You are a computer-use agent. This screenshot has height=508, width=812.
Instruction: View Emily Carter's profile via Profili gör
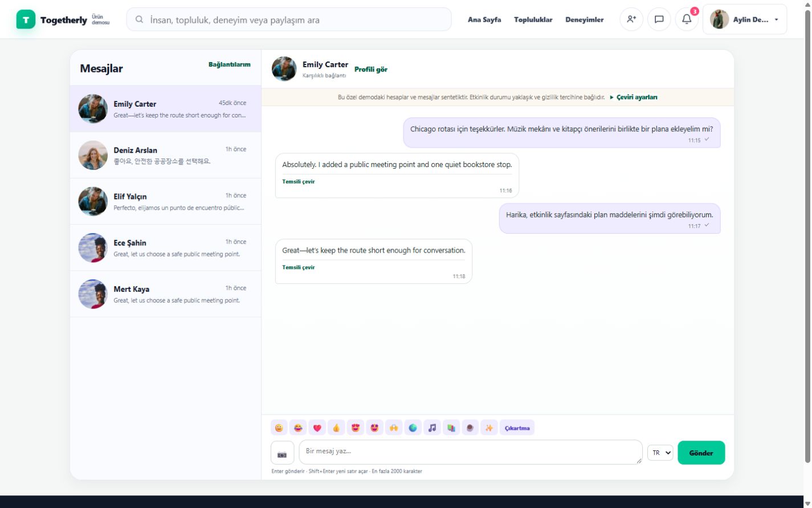(371, 70)
